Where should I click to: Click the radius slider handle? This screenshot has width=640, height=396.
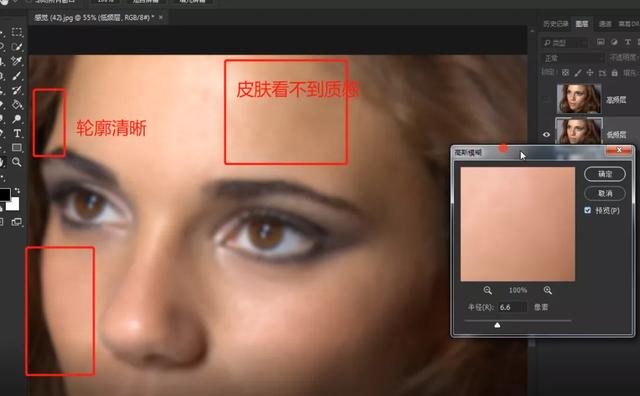tap(497, 325)
